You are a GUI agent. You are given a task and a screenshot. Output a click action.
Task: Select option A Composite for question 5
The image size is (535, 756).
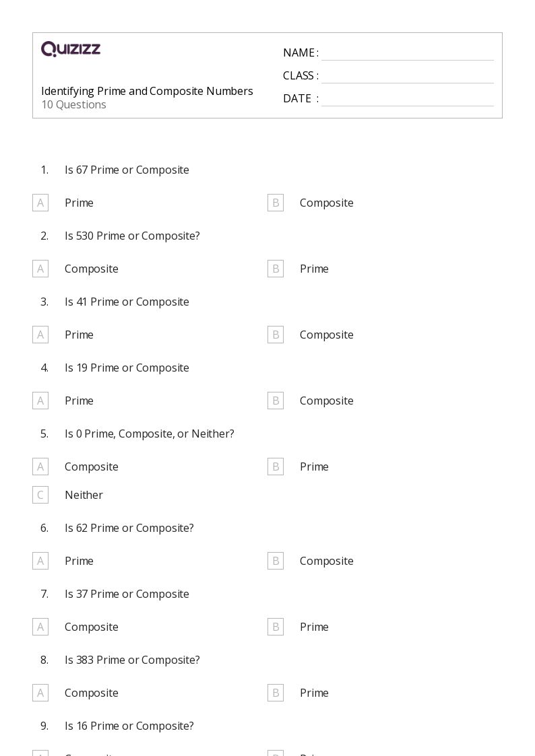tap(40, 467)
